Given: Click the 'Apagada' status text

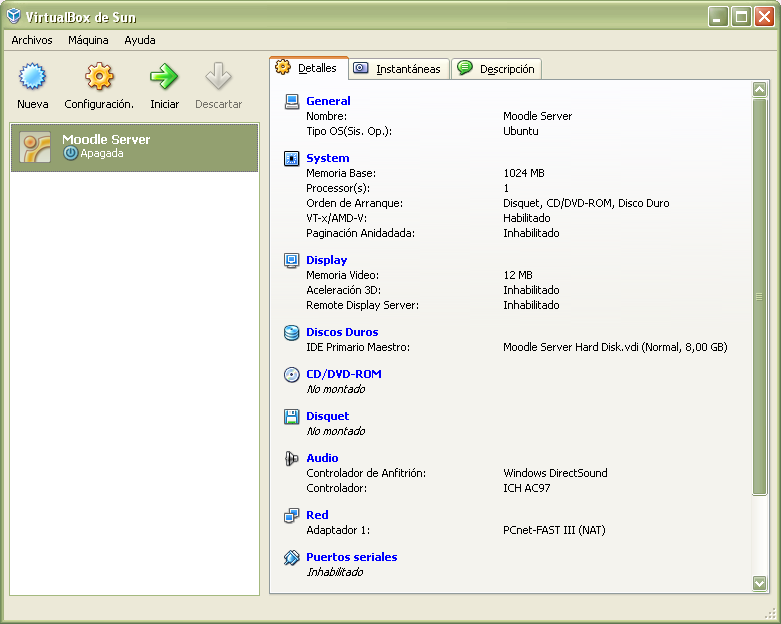Looking at the screenshot, I should [x=102, y=153].
